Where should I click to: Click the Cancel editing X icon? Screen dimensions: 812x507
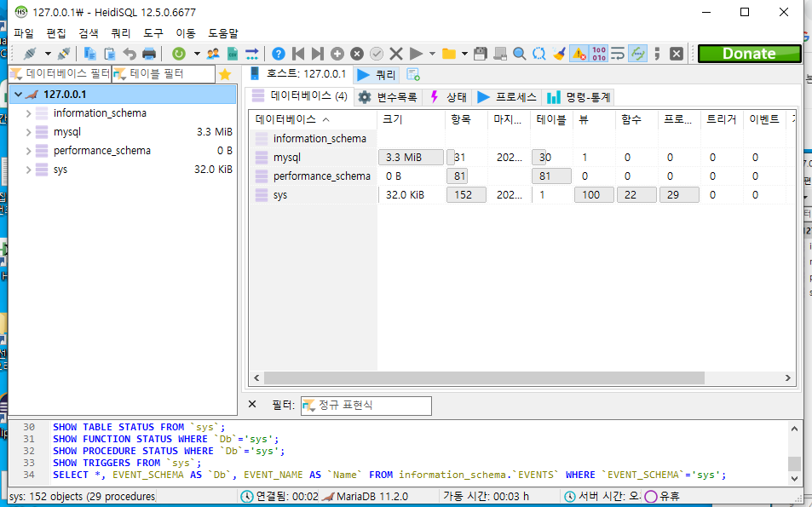396,54
